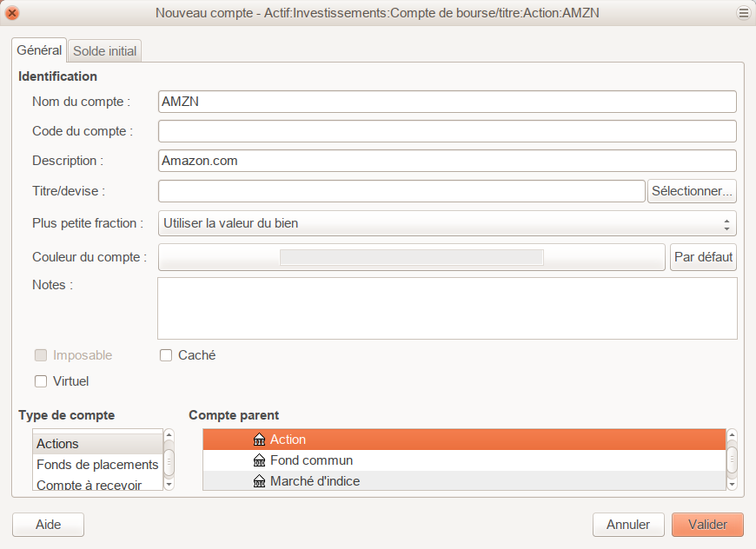Open the window menu icon in title bar

pos(743,13)
